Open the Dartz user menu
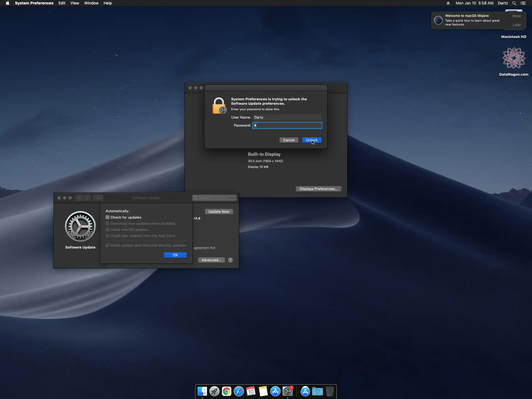Viewport: 532px width, 399px height. (503, 3)
